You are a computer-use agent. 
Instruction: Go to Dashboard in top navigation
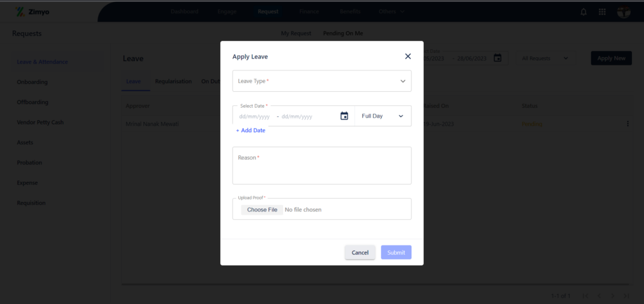[184, 11]
